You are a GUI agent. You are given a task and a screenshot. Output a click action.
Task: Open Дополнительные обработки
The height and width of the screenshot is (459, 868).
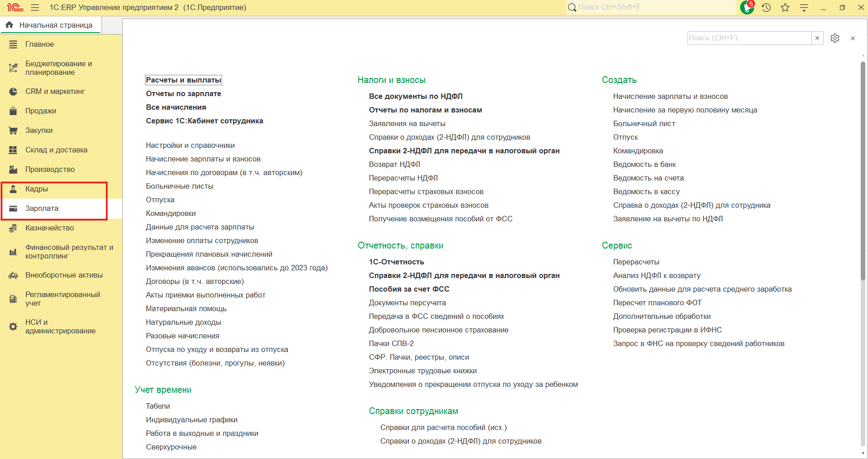662,317
